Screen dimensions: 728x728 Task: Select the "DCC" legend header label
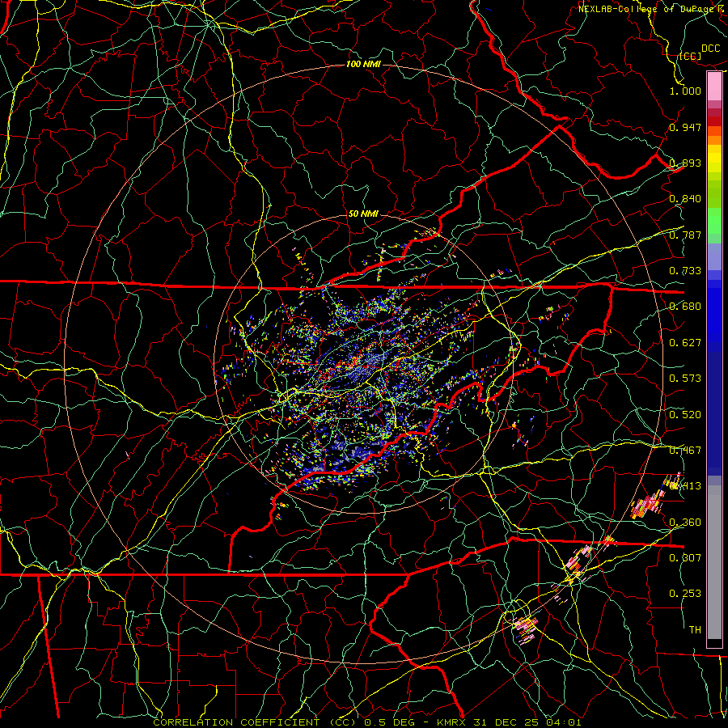tap(710, 49)
